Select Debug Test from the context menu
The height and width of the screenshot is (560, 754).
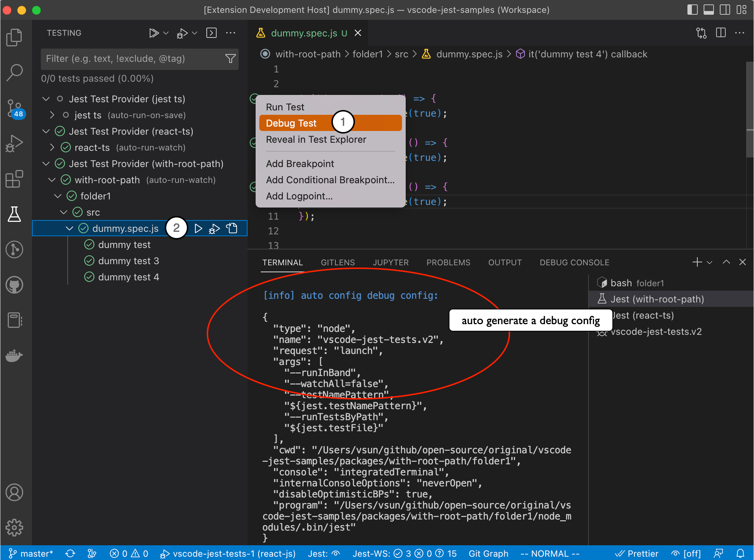[x=291, y=123]
